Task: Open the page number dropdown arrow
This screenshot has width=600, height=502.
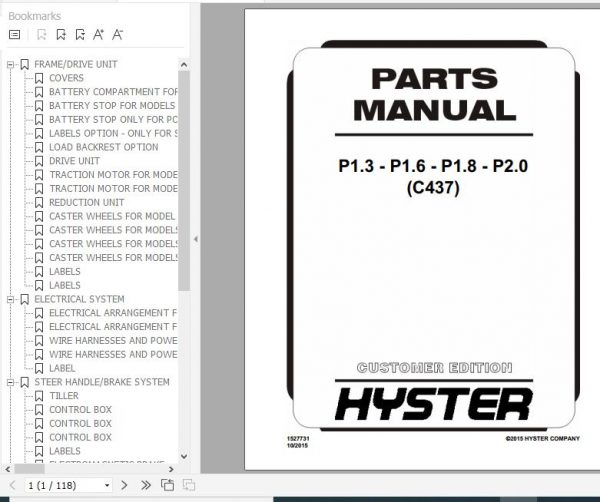Action: coord(107,486)
